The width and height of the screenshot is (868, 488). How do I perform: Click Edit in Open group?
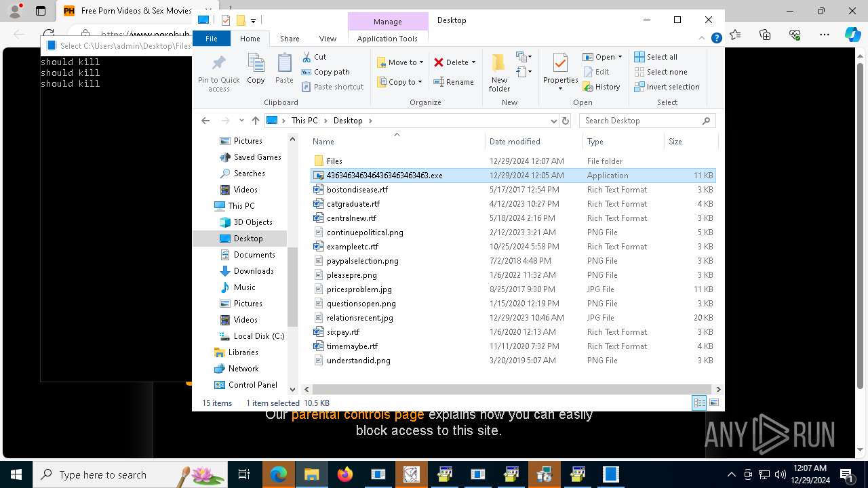click(x=595, y=72)
